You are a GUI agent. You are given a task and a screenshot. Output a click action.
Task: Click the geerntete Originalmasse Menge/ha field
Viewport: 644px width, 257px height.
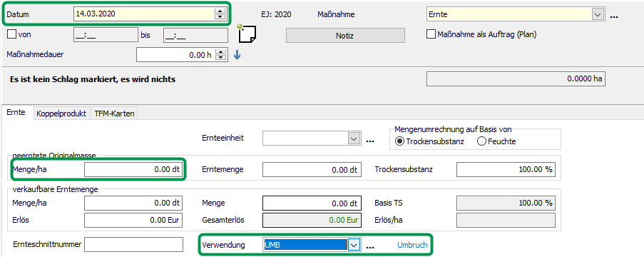pyautogui.click(x=133, y=169)
